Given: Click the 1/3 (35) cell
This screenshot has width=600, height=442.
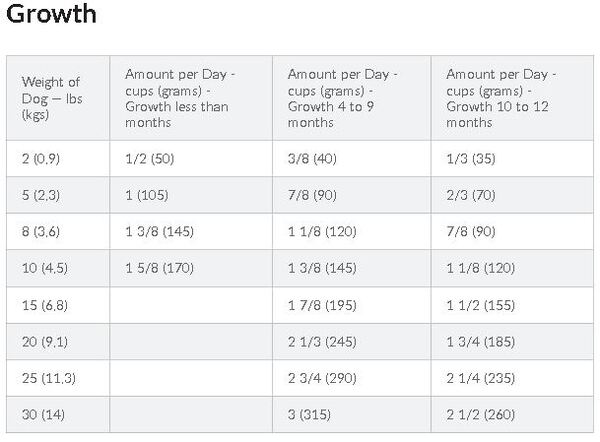Looking at the screenshot, I should point(512,158).
